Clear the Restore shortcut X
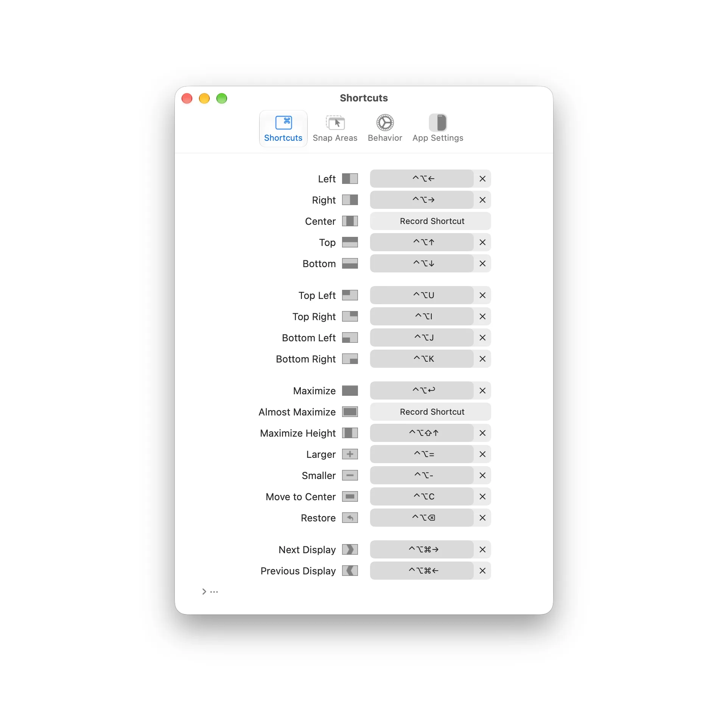The image size is (728, 728). (x=482, y=518)
